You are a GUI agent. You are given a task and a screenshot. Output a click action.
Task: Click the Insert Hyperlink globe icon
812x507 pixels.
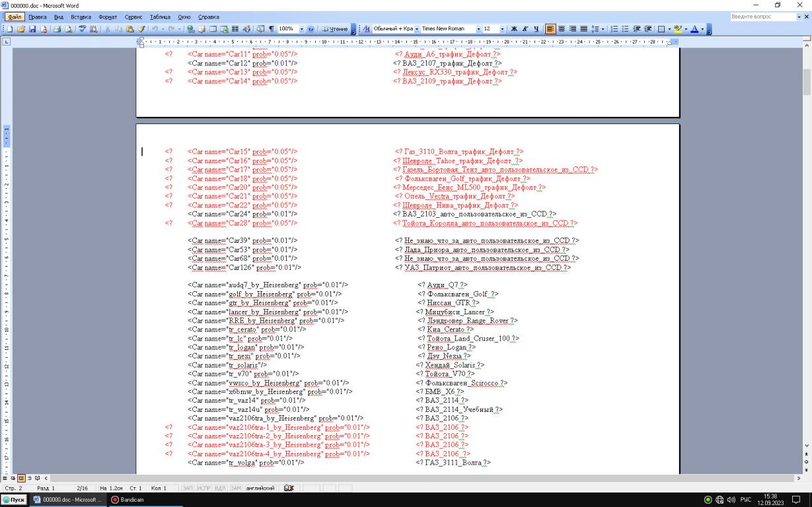coord(192,29)
